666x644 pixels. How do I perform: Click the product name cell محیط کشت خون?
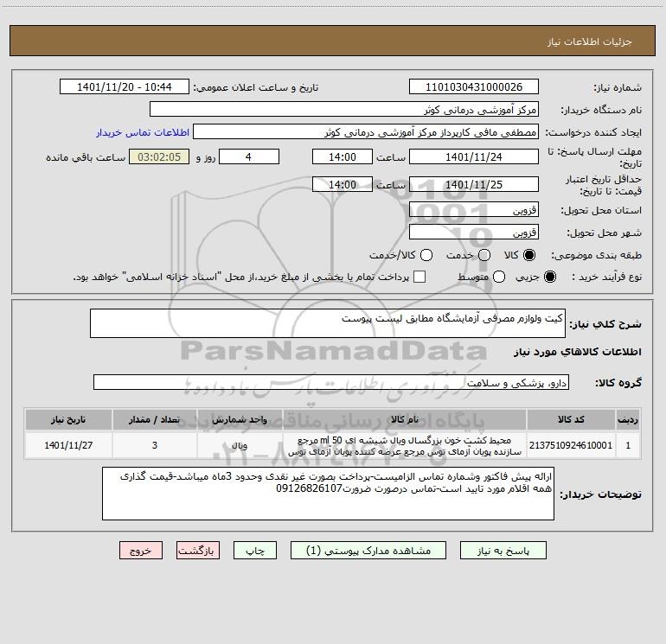click(405, 446)
